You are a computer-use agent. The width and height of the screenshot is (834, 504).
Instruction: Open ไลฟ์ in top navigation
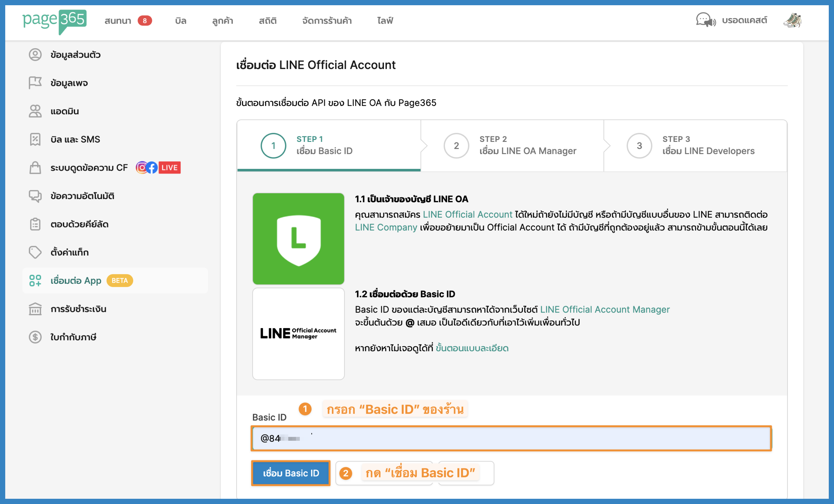pos(385,21)
